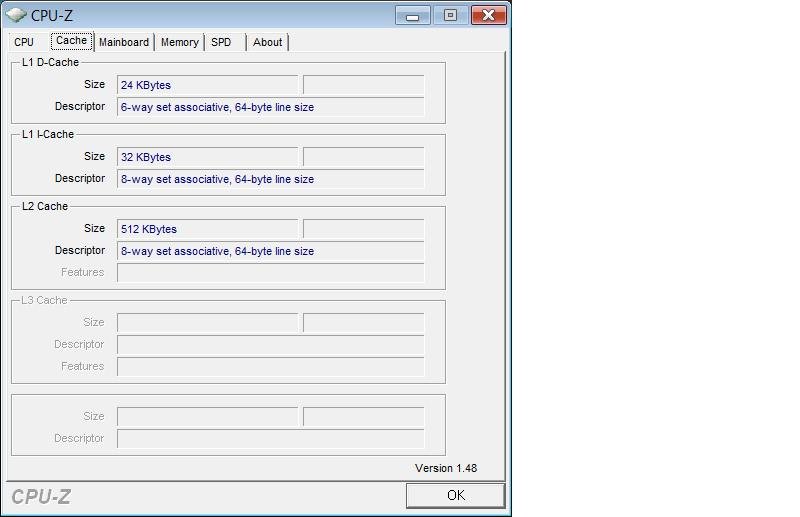Click the CPU-Z title bar text
The width and height of the screenshot is (800, 517).
coord(52,15)
